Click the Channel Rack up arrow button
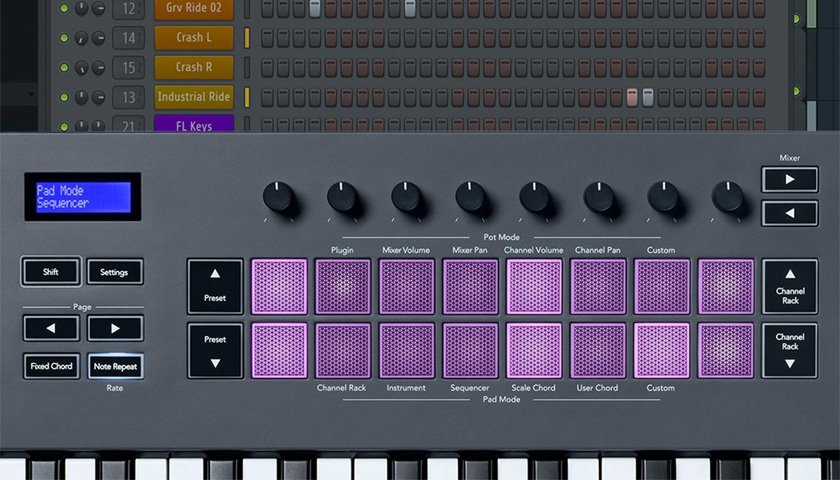840x480 pixels. pos(790,287)
